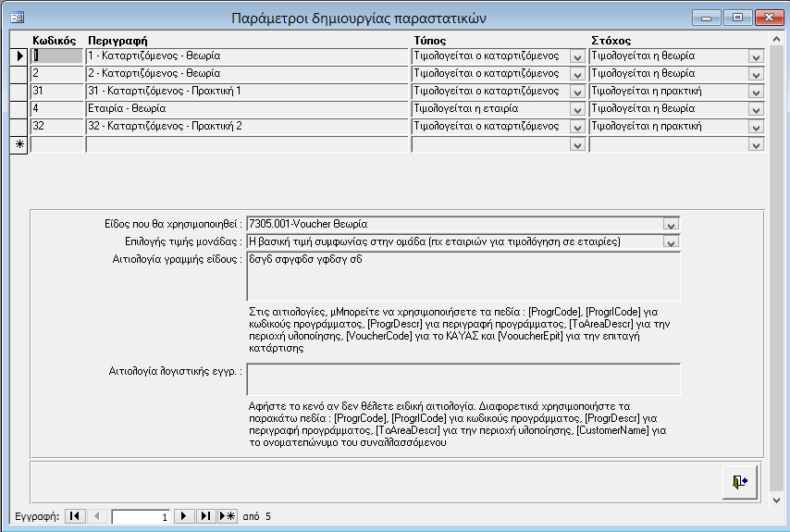Click the record number box in navigation bar
This screenshot has height=532, width=790.
[141, 516]
